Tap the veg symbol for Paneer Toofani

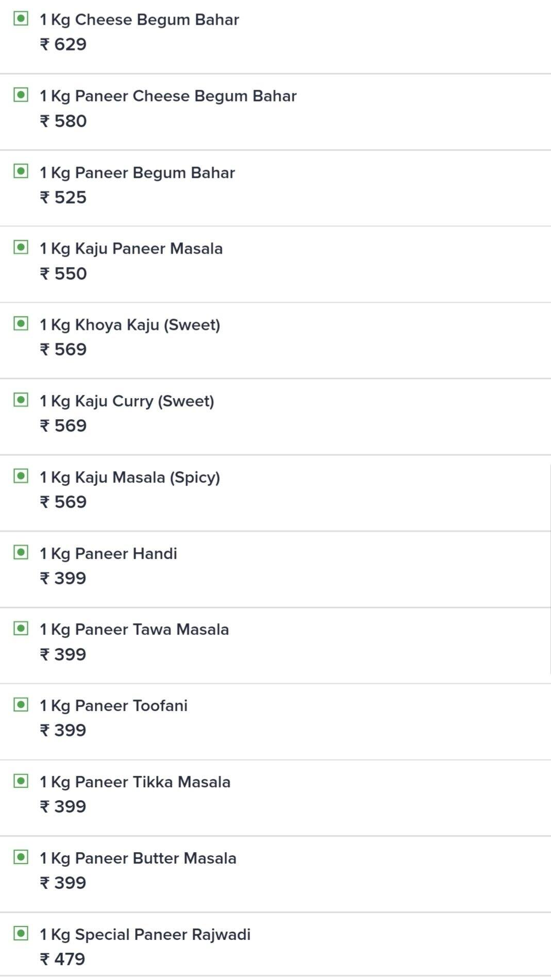point(21,705)
